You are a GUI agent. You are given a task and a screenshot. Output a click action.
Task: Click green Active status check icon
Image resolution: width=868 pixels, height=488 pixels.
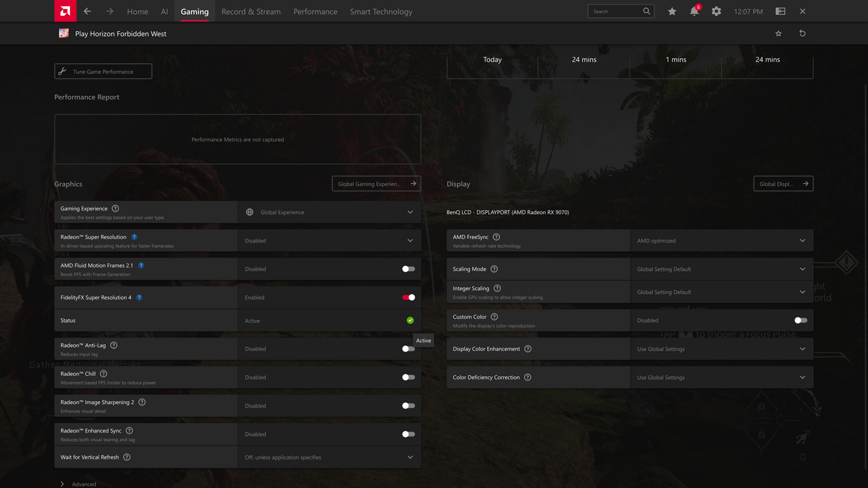(410, 320)
